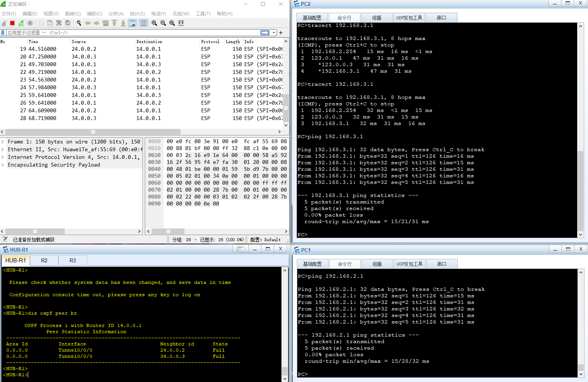The height and width of the screenshot is (382, 588).
Task: Toggle packet list colorization
Action: 143,23
